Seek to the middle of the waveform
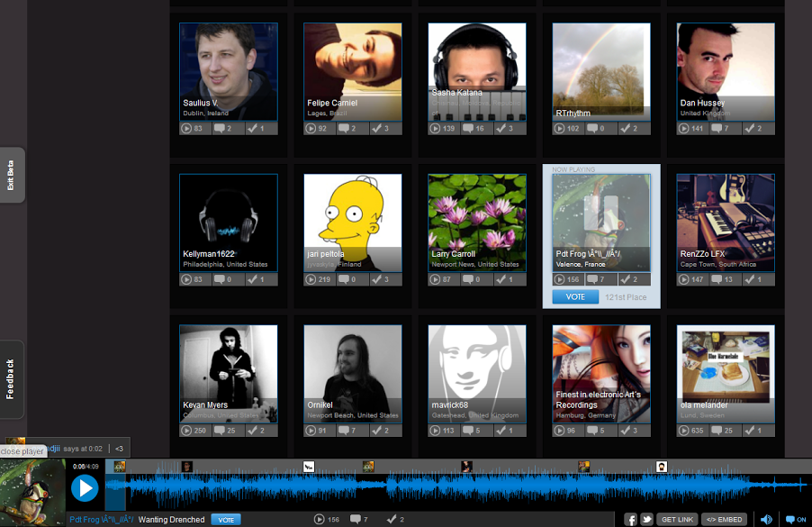The height and width of the screenshot is (527, 812). click(x=444, y=489)
